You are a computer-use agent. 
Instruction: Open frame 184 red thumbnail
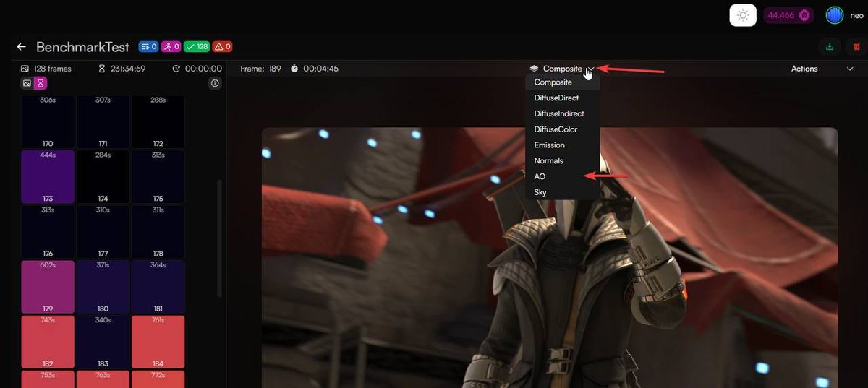158,342
